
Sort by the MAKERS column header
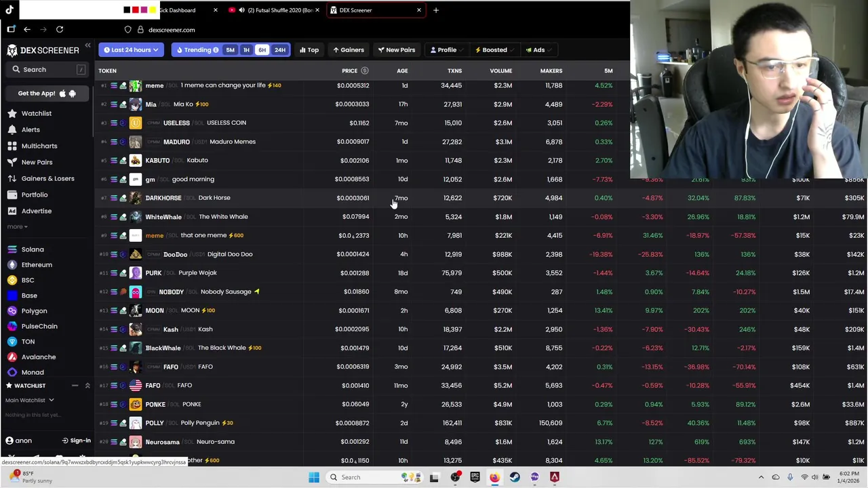click(x=551, y=70)
